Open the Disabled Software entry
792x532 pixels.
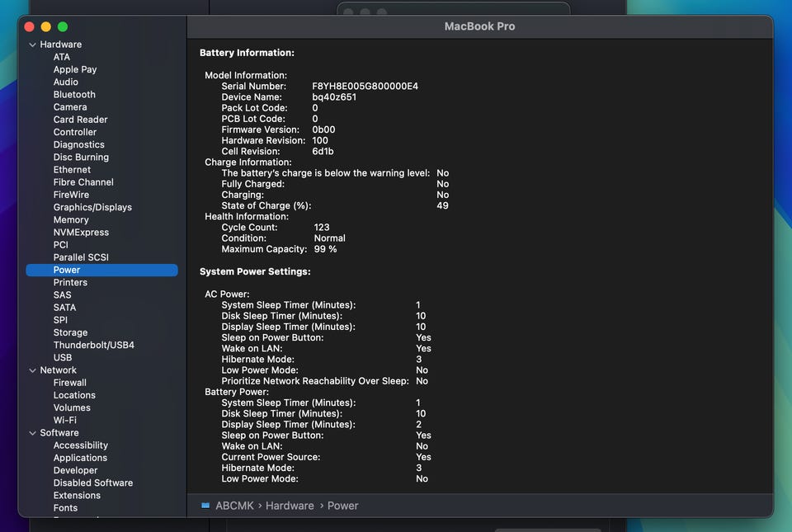click(92, 483)
